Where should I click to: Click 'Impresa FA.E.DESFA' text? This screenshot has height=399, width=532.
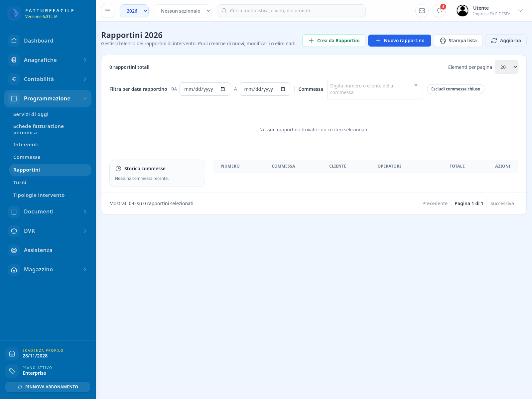tap(492, 14)
